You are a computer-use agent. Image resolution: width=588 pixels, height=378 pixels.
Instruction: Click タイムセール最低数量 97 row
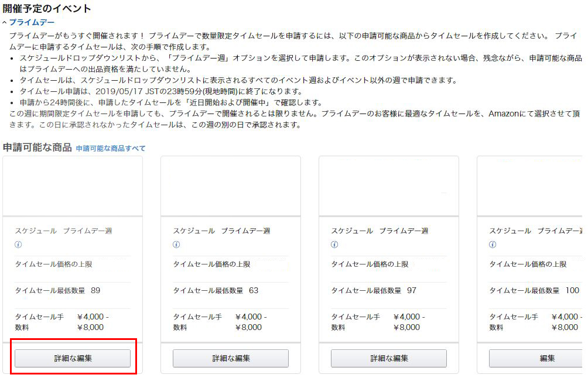(x=389, y=290)
